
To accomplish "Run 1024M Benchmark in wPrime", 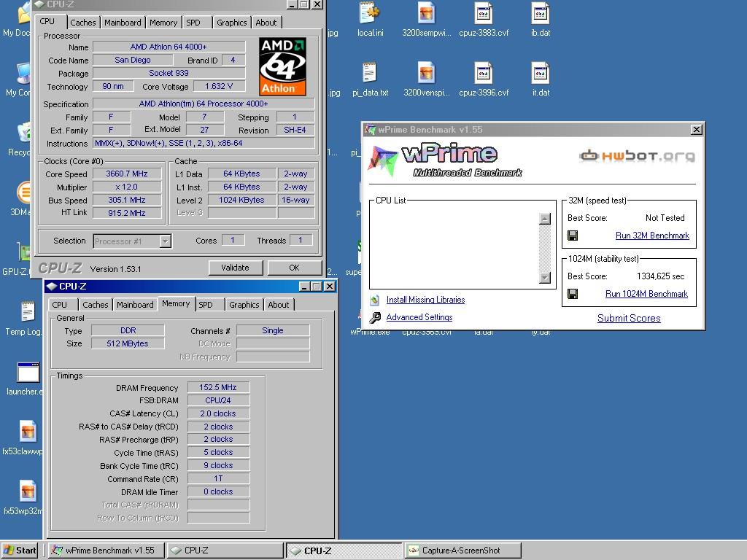I will click(x=646, y=294).
